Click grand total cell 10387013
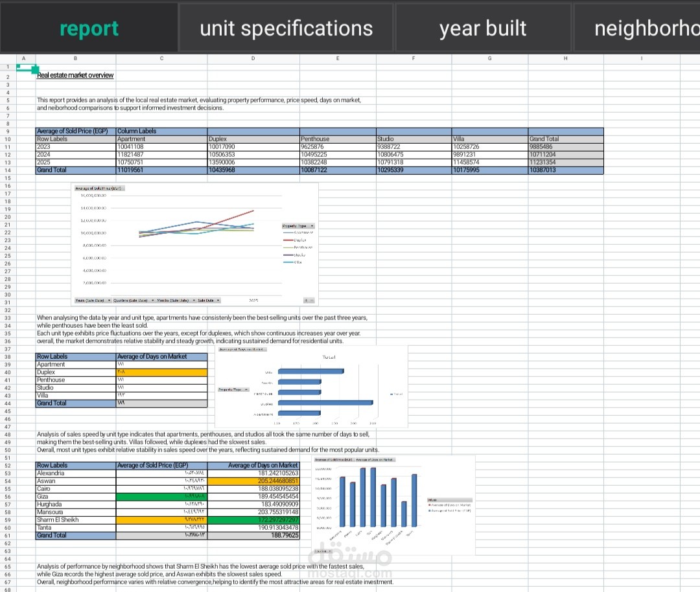 [x=566, y=170]
